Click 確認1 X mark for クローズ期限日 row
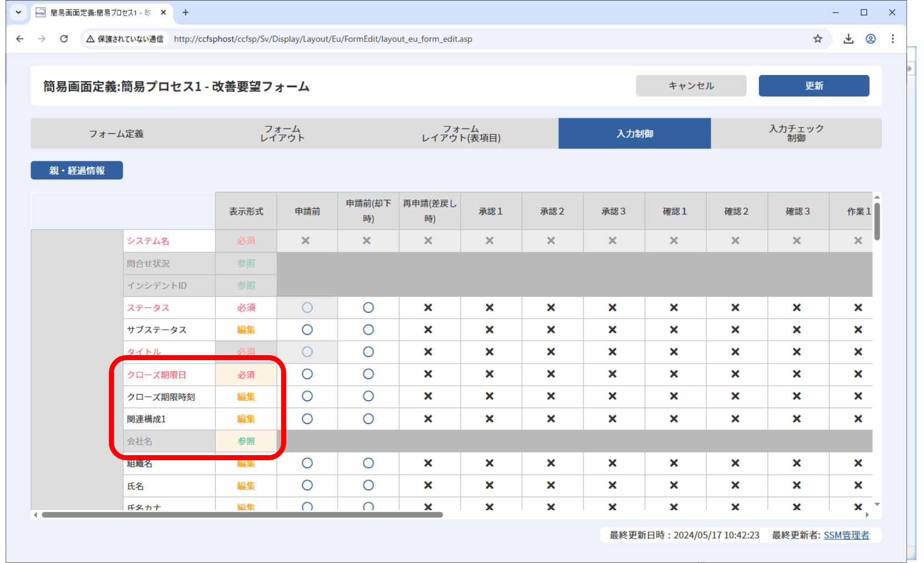This screenshot has height=563, width=924. point(674,374)
